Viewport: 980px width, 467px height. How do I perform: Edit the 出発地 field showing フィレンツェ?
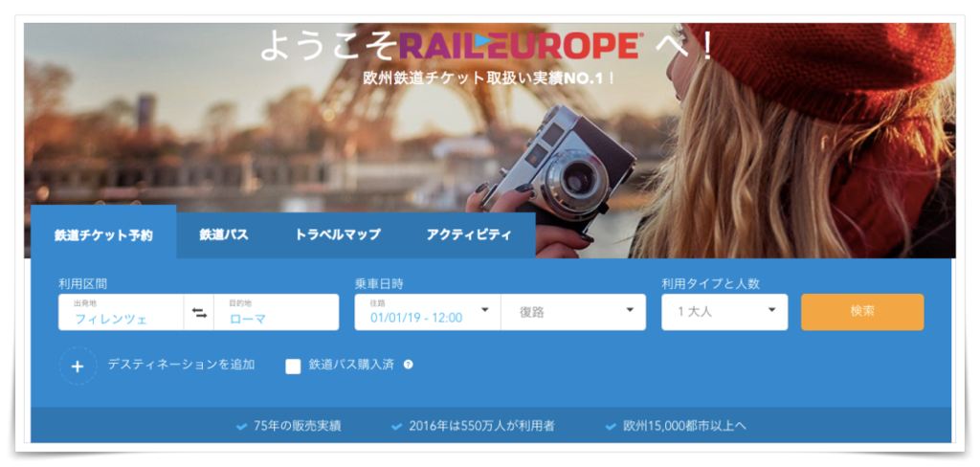(122, 312)
